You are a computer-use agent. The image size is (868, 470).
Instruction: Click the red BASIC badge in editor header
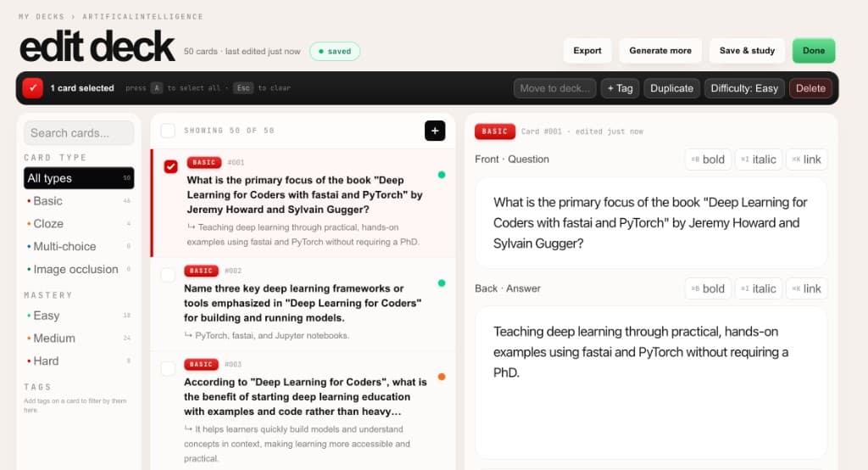click(495, 131)
